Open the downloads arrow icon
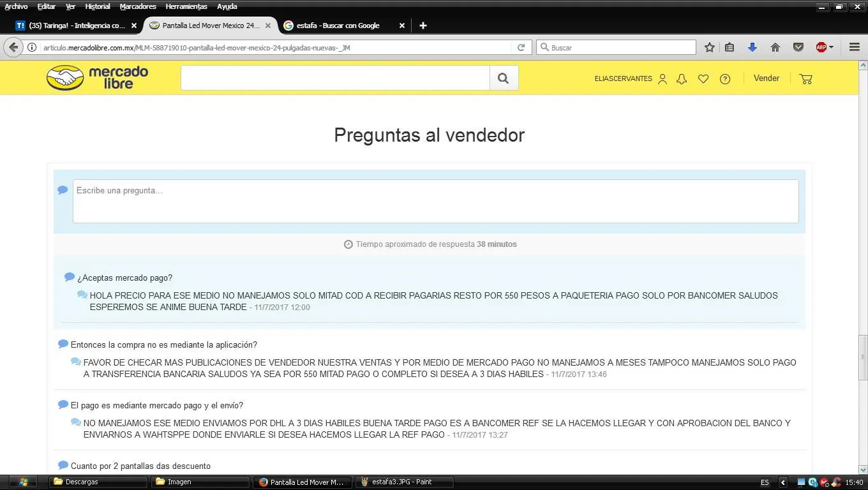 pyautogui.click(x=752, y=47)
